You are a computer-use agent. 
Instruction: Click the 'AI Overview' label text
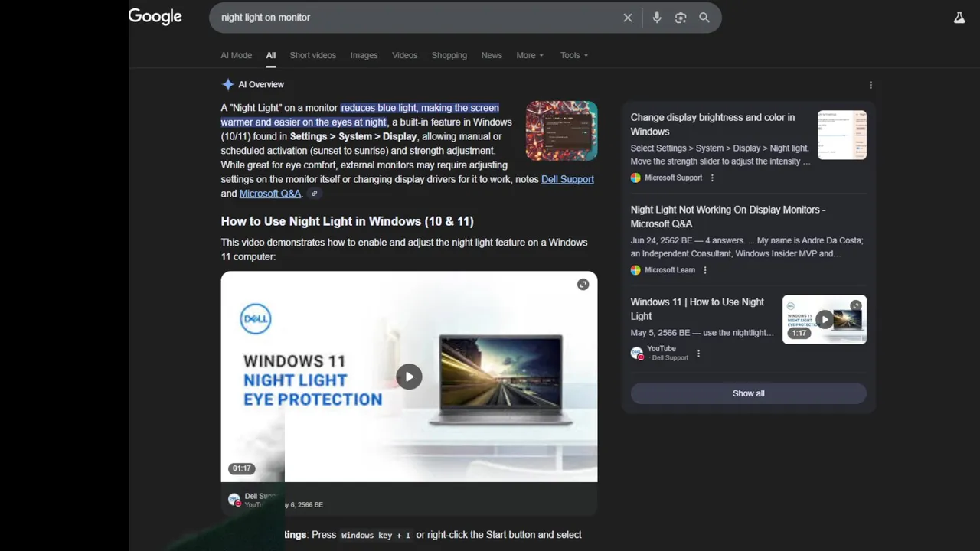pos(261,84)
